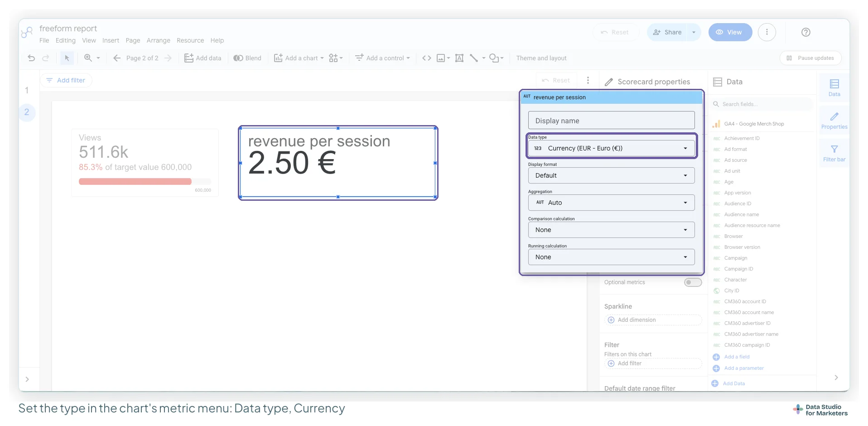This screenshot has height=426, width=868.
Task: Open the Data side panel icon
Action: click(834, 87)
